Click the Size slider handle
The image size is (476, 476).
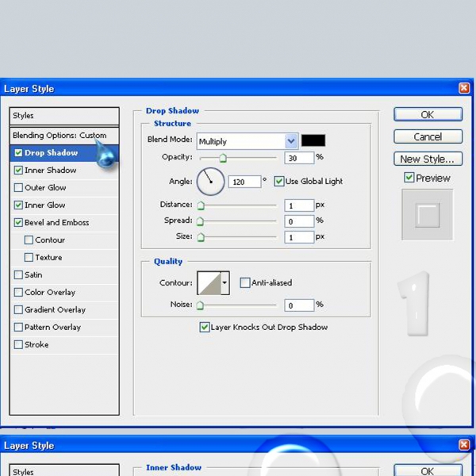(201, 237)
